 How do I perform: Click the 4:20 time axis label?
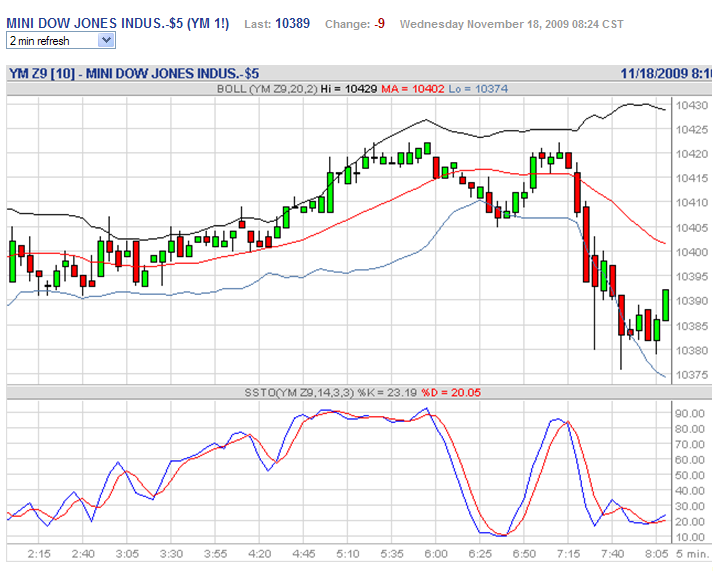(x=259, y=554)
